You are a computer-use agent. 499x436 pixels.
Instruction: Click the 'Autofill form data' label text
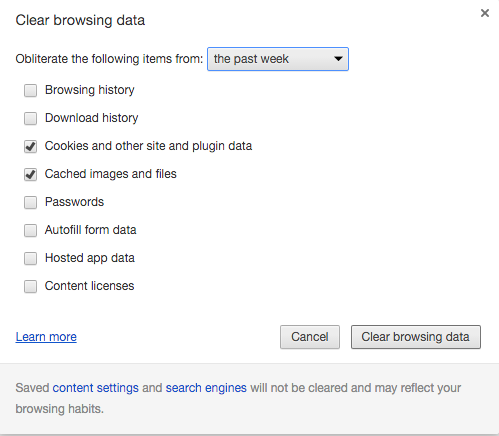pyautogui.click(x=91, y=230)
